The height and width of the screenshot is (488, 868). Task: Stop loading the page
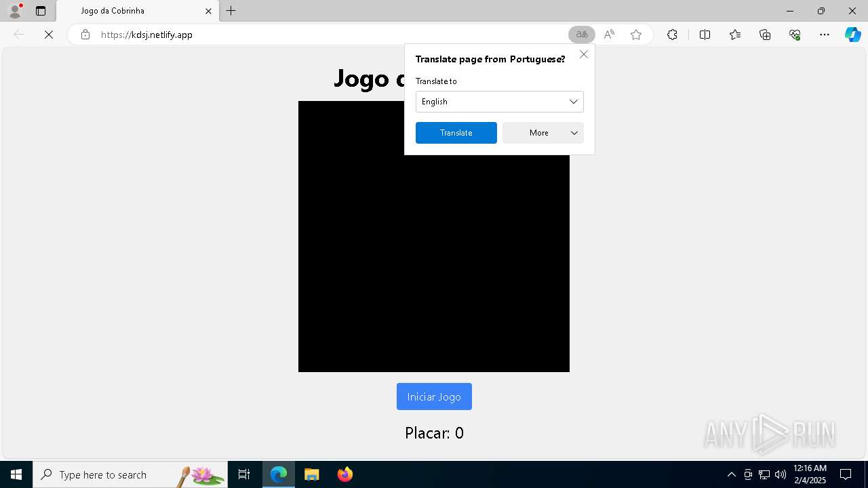pyautogui.click(x=49, y=35)
